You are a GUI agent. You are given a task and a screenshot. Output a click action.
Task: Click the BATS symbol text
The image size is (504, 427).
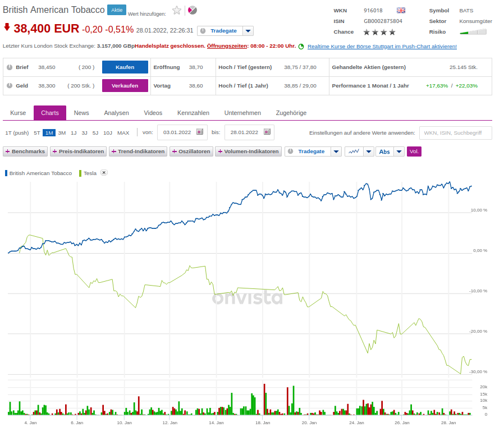point(466,11)
